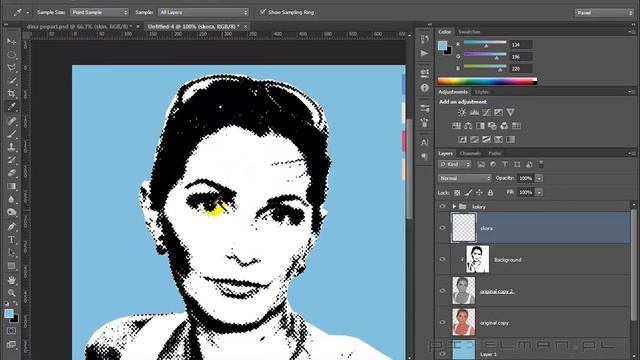Select the Gradient tool

click(x=11, y=186)
